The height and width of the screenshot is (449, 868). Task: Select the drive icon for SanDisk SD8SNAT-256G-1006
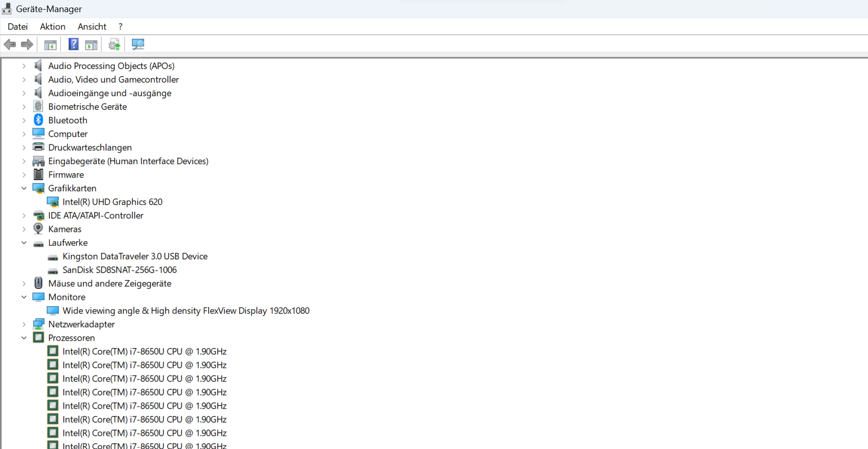pyautogui.click(x=53, y=271)
